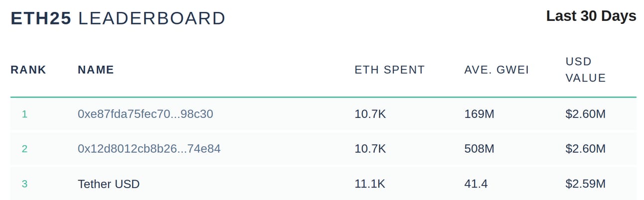Sort by the USD VALUE column header
The width and height of the screenshot is (644, 200).
pos(586,70)
